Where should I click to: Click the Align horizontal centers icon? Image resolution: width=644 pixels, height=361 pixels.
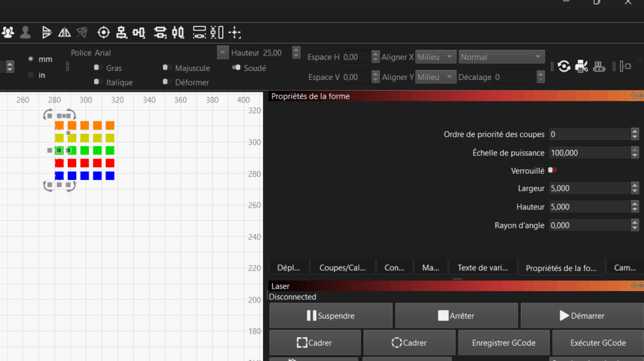click(x=121, y=32)
